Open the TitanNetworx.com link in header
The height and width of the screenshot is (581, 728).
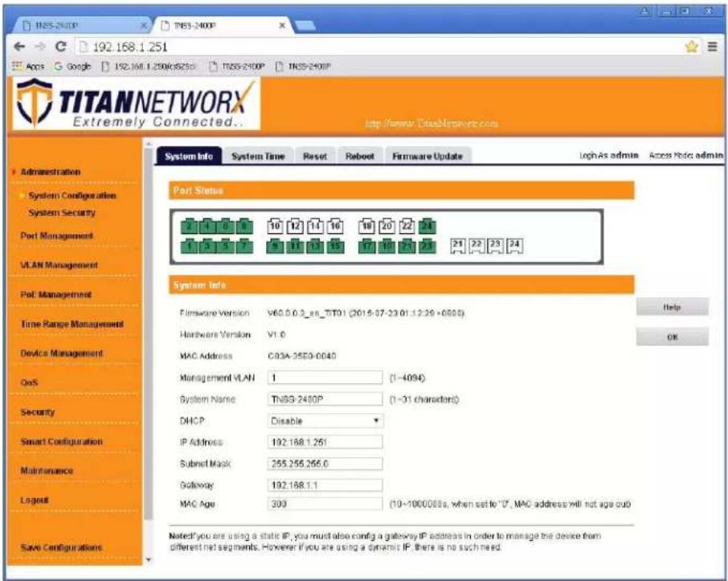point(431,124)
